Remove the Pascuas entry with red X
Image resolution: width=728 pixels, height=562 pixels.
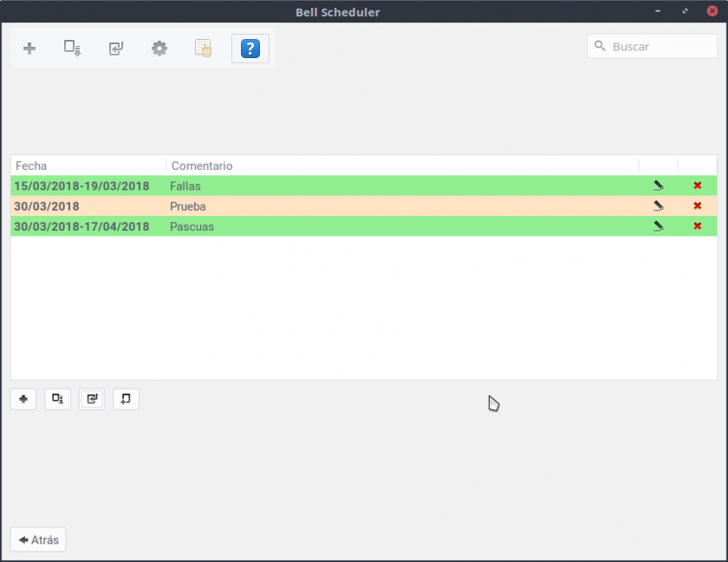[698, 226]
